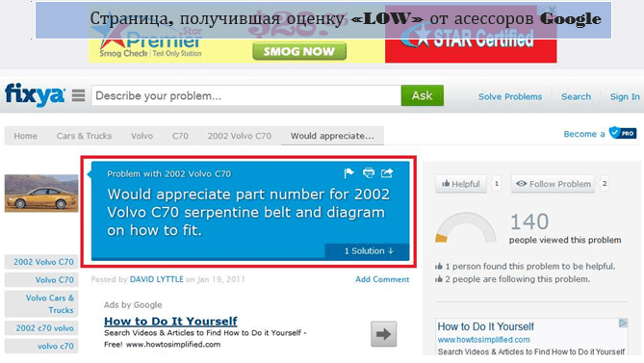
Task: Close the top banner ad
Action: pyautogui.click(x=553, y=9)
